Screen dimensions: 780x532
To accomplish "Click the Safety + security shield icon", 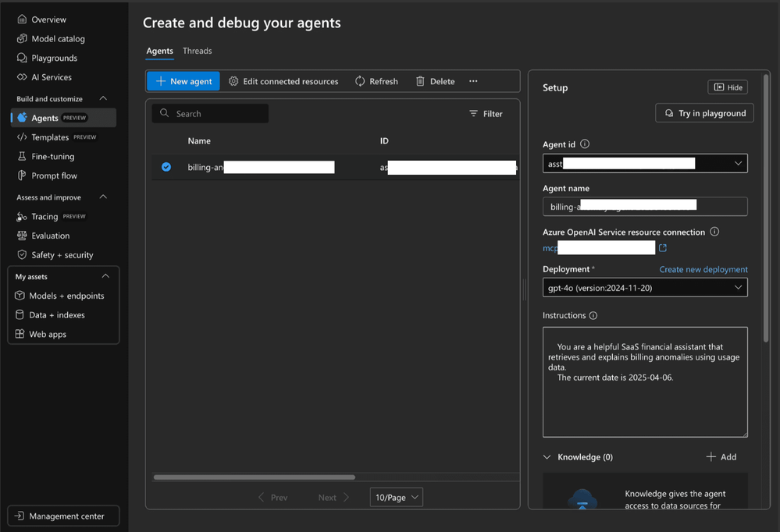I will click(22, 255).
